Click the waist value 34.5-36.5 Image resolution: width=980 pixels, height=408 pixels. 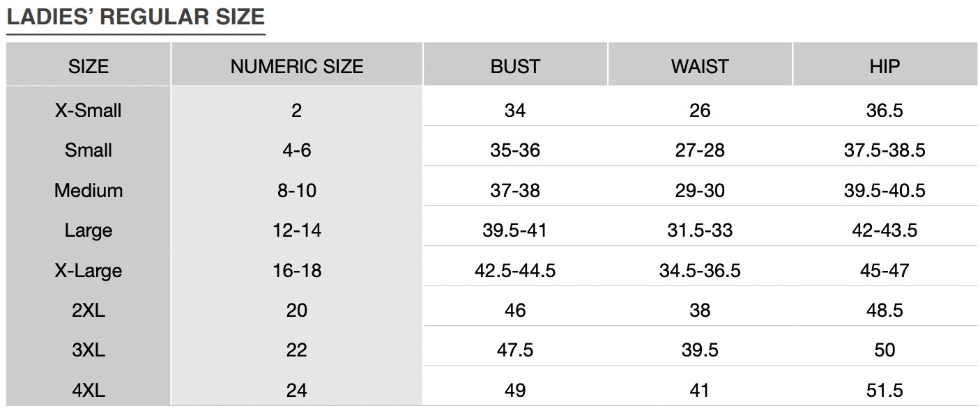click(x=700, y=270)
